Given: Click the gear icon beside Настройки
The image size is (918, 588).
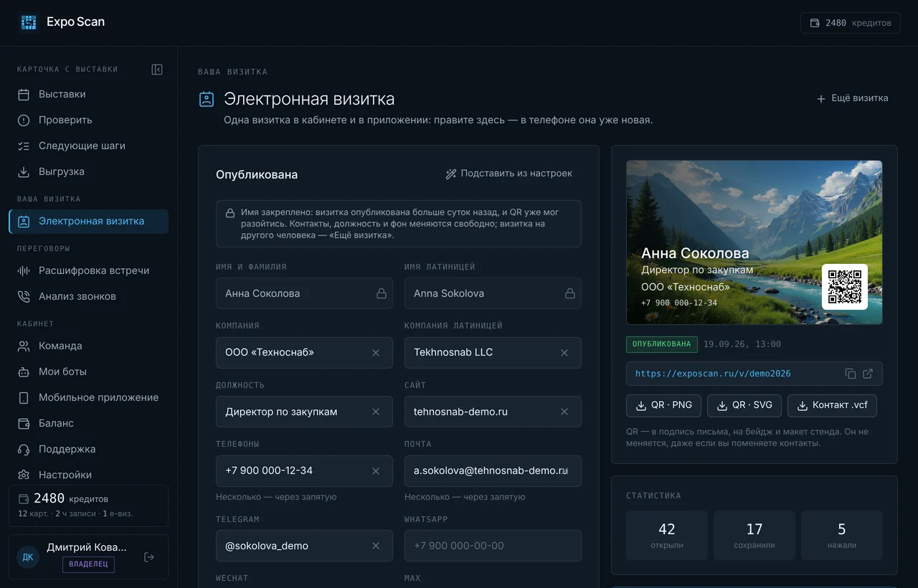Looking at the screenshot, I should click(x=24, y=475).
